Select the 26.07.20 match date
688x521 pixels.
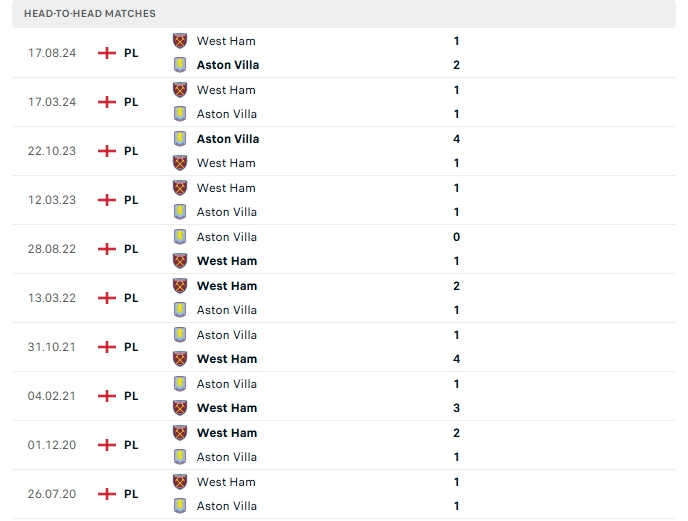click(x=52, y=494)
